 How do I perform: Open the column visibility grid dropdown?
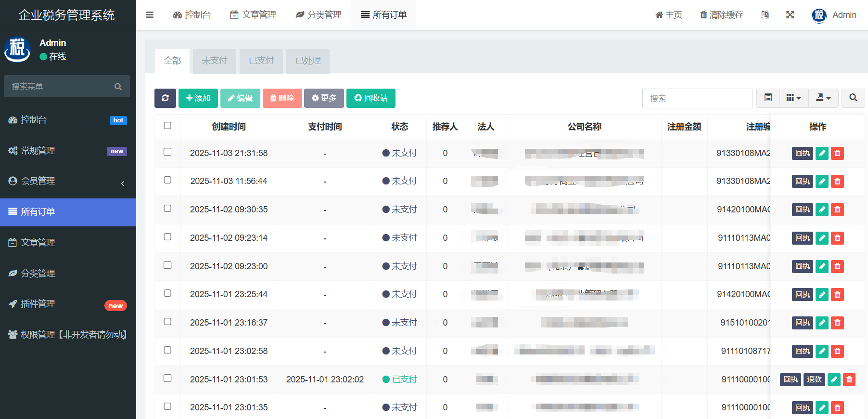pos(793,98)
